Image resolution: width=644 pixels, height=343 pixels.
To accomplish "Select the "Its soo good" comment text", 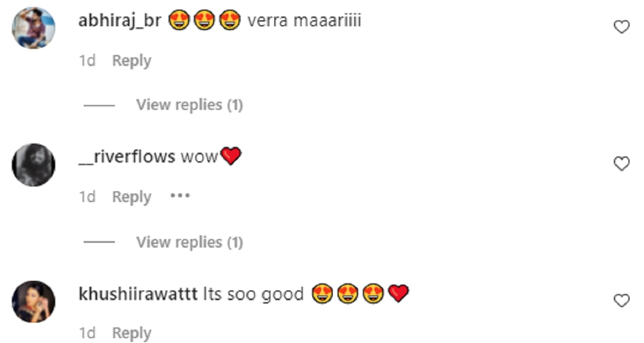I will tap(253, 294).
